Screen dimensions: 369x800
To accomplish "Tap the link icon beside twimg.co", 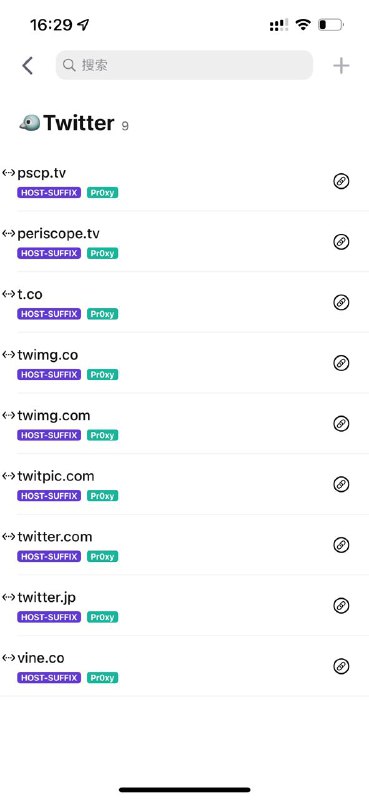I will 341,363.
